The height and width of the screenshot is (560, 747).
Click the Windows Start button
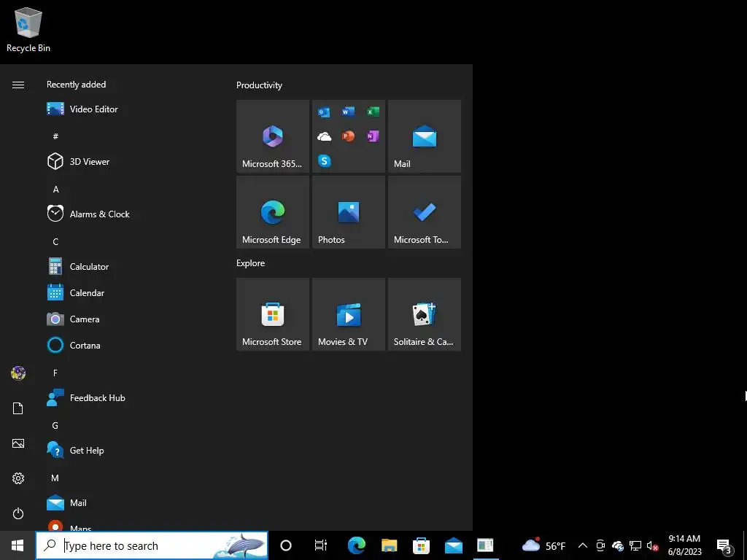point(18,545)
